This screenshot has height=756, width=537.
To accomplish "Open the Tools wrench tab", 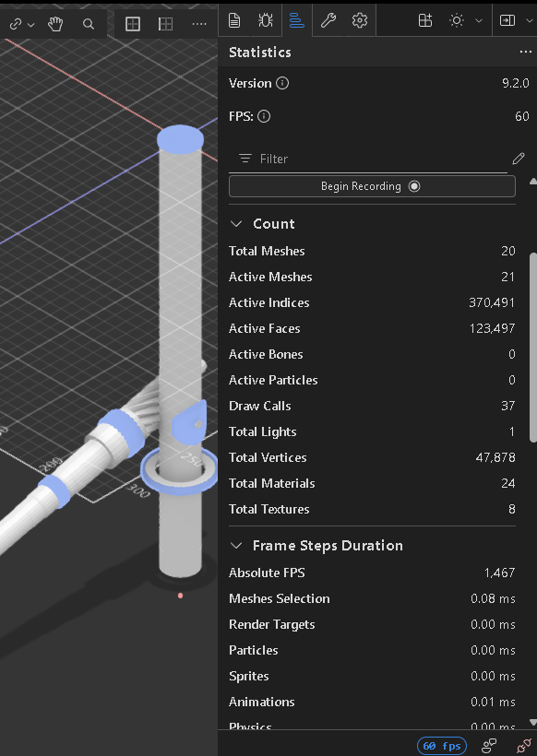I will [x=328, y=20].
